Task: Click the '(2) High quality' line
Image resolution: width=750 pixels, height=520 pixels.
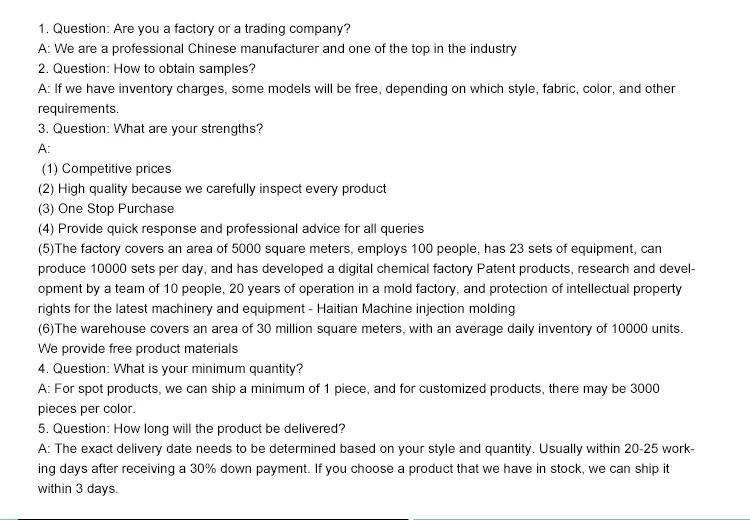Action: (x=212, y=188)
